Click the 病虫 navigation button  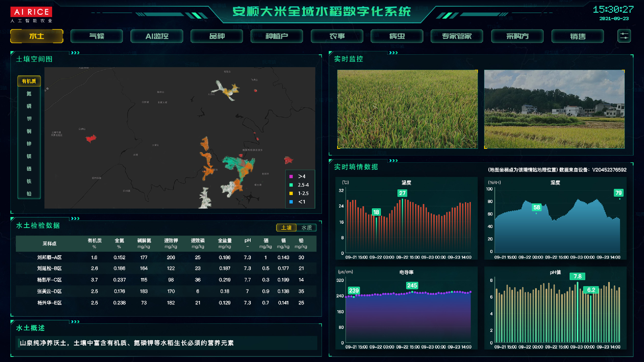coord(397,36)
